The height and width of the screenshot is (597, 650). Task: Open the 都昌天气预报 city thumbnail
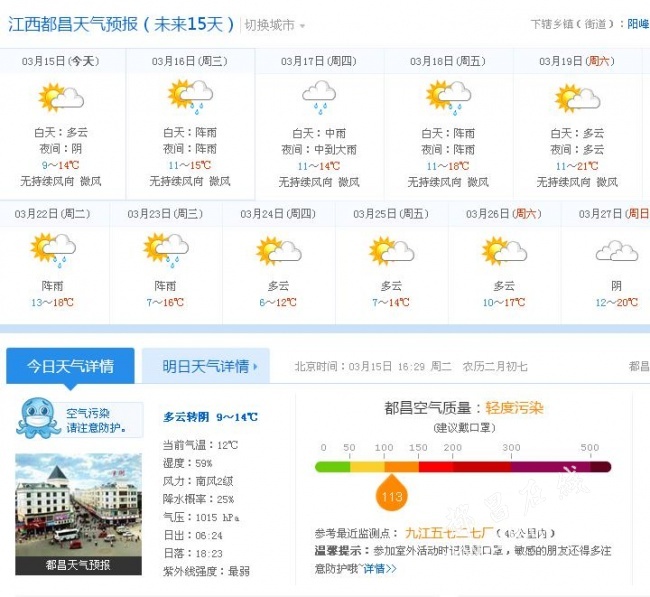click(78, 514)
